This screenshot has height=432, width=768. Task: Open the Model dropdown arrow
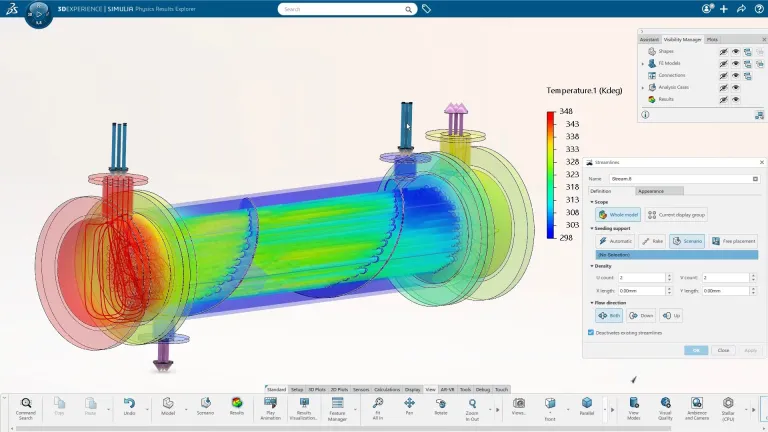(x=186, y=409)
